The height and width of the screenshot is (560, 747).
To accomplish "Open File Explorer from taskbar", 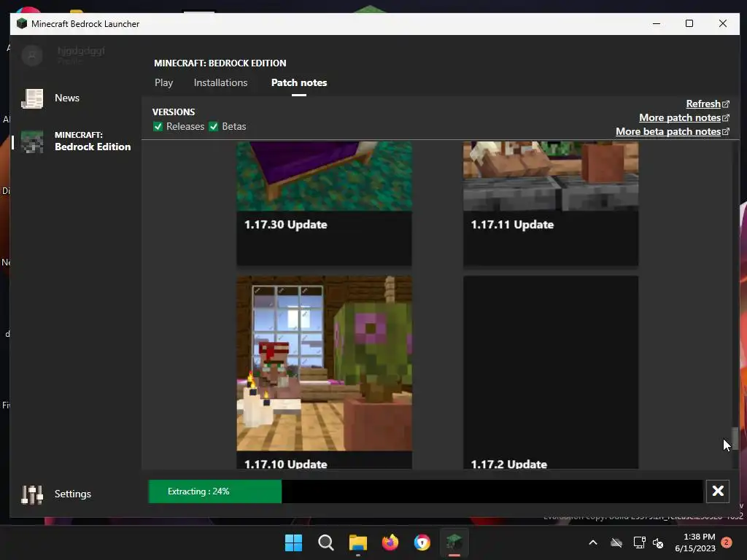I will click(357, 542).
